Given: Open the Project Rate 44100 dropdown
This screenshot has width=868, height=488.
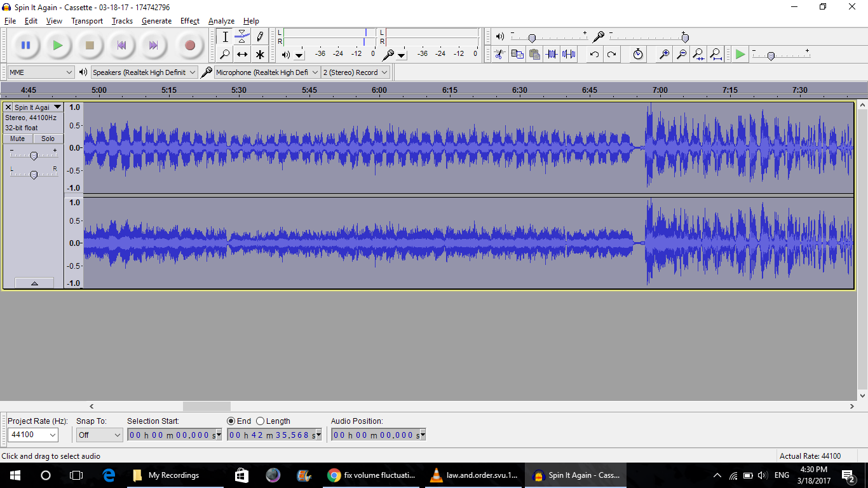Looking at the screenshot, I should click(x=33, y=435).
